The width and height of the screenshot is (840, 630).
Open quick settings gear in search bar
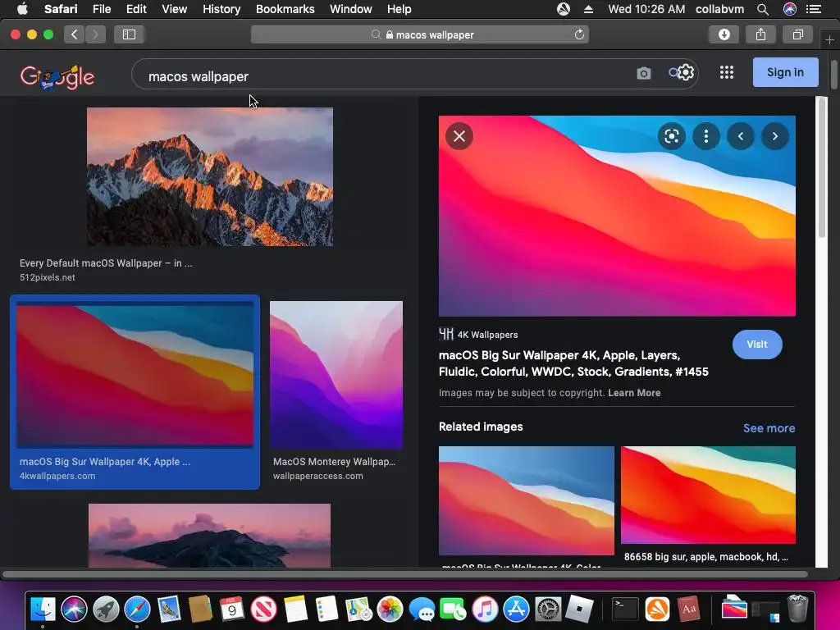[x=685, y=72]
